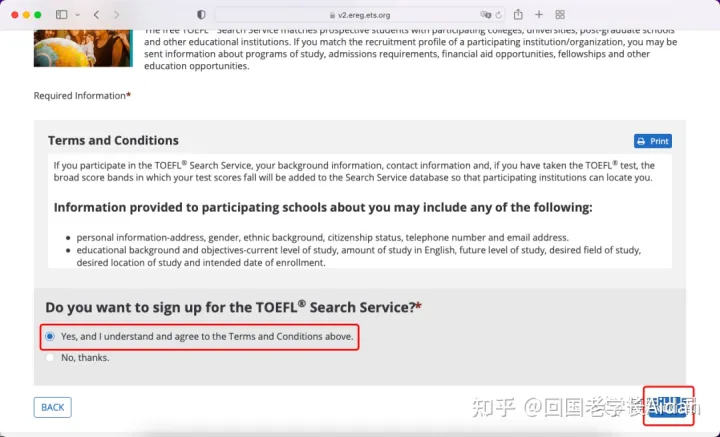
Task: Open the translate page icon in the address bar
Action: point(485,15)
